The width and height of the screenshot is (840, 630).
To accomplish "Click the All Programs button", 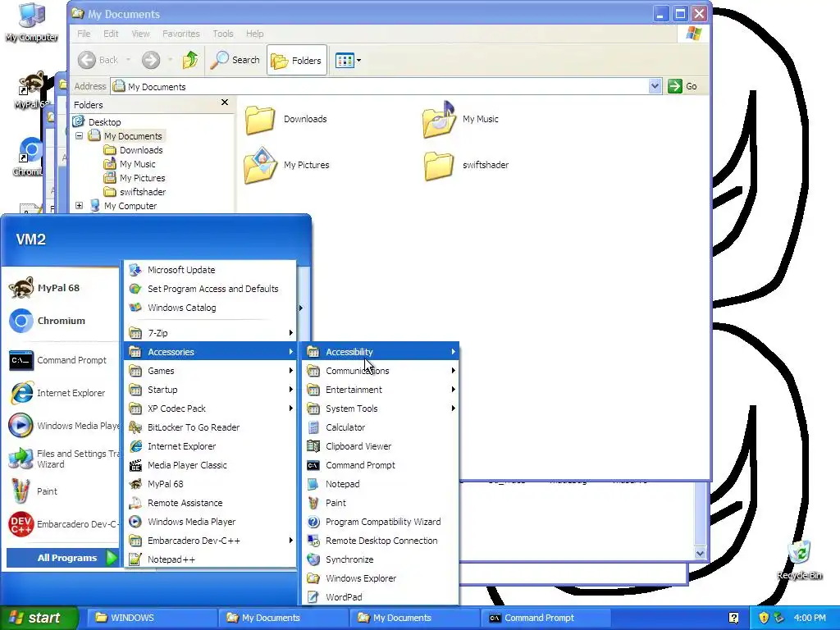I will (62, 558).
